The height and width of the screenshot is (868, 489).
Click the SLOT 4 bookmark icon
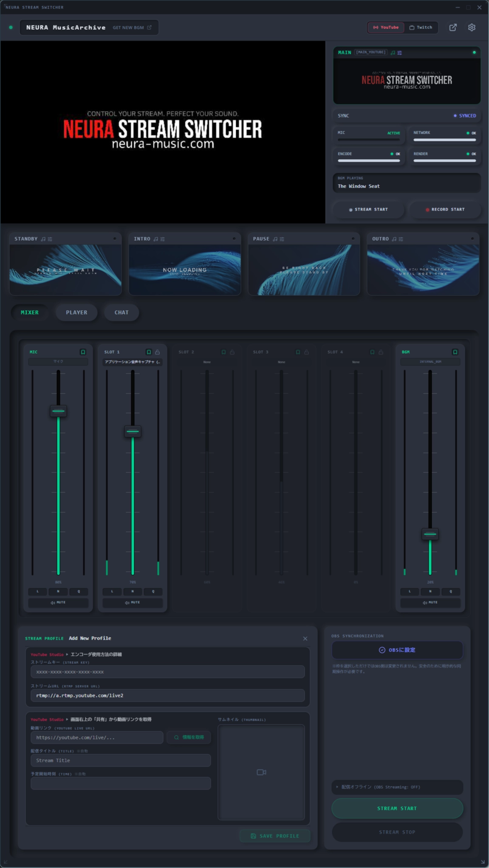372,352
